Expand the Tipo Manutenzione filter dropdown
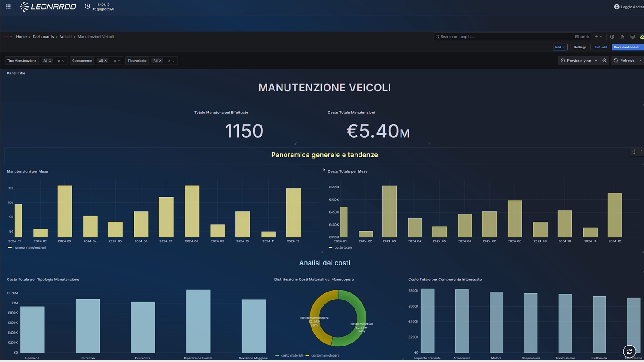This screenshot has width=644, height=362. click(63, 61)
